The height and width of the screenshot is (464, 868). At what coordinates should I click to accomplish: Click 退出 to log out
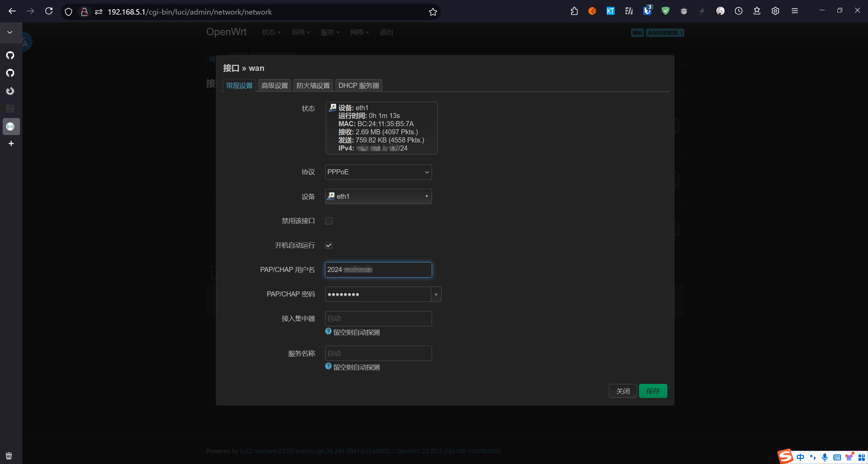point(387,32)
